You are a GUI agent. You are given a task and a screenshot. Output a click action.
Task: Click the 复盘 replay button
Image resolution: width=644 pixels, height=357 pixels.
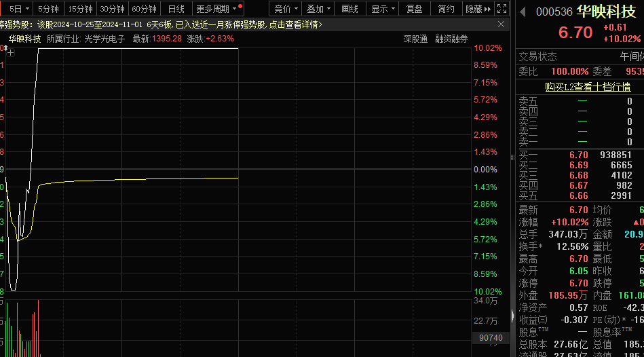coord(414,9)
